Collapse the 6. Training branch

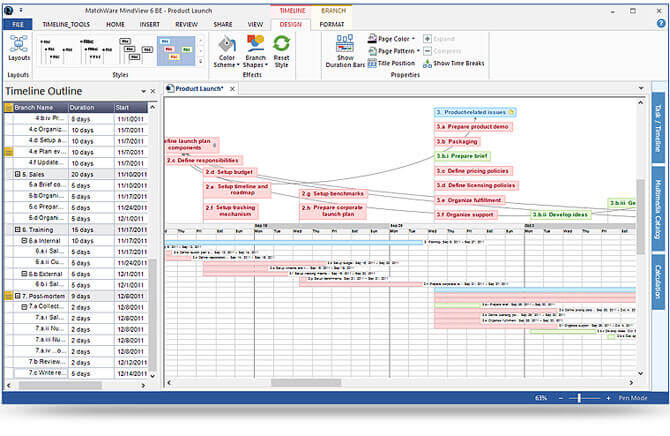point(18,230)
